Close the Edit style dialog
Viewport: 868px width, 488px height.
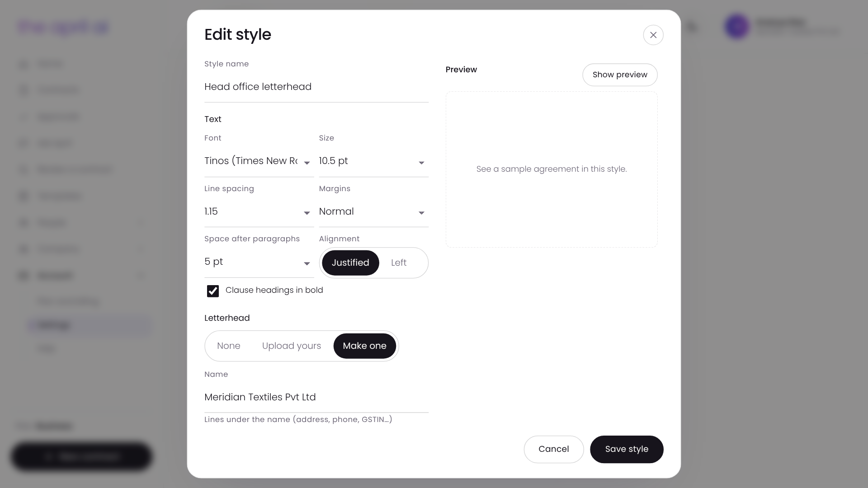(x=653, y=35)
